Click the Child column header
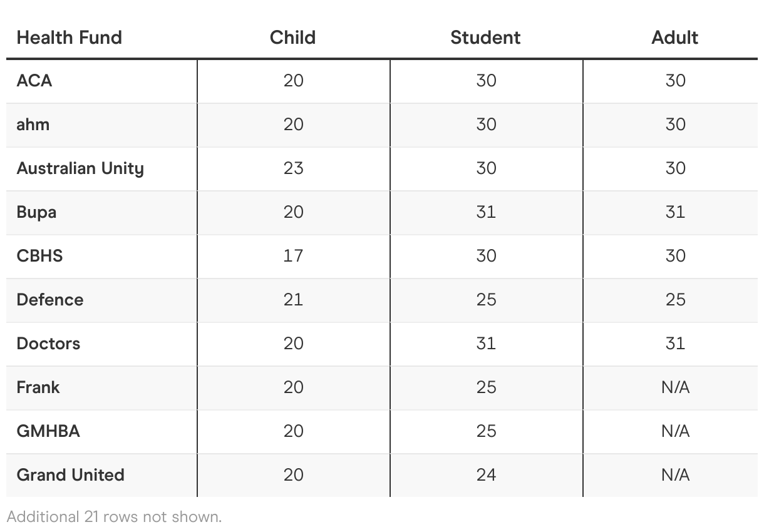764x532 pixels. 292,38
